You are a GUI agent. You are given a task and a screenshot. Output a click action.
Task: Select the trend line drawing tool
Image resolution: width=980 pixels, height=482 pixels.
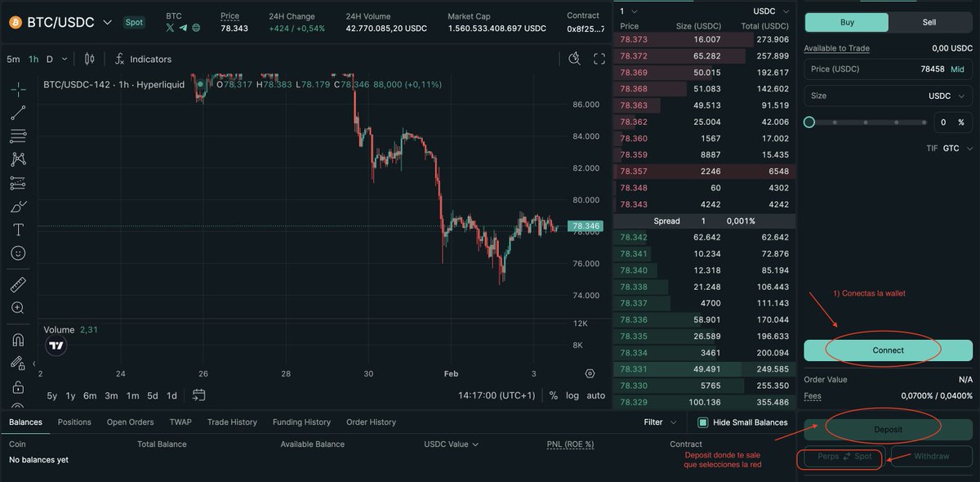click(x=18, y=113)
